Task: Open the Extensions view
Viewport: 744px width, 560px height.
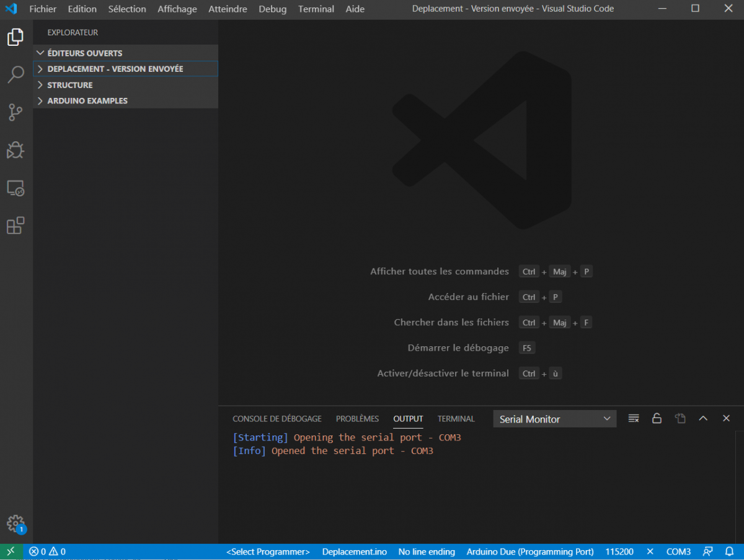Action: click(x=15, y=226)
